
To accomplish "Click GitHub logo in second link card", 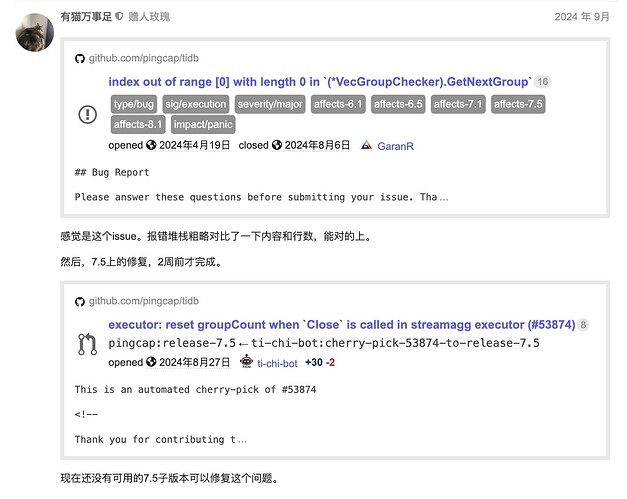I will [x=80, y=301].
